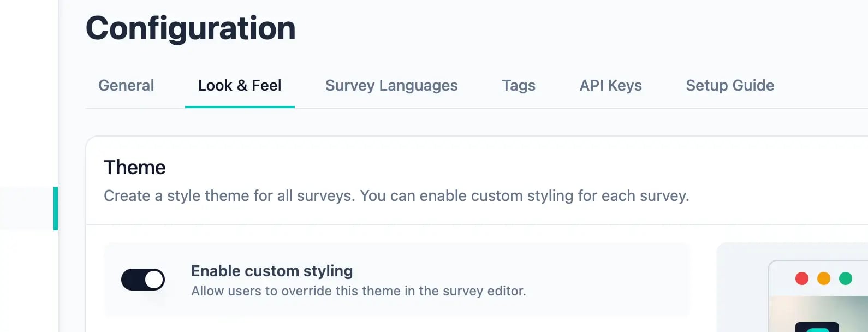Disable the Enable custom styling switch
Image resolution: width=868 pixels, height=332 pixels.
[x=143, y=280]
